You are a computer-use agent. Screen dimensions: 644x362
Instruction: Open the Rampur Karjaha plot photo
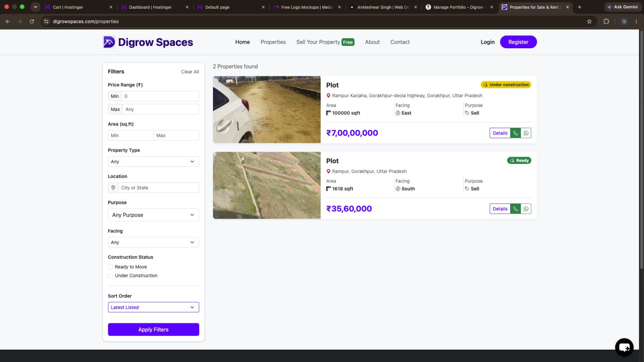(267, 110)
